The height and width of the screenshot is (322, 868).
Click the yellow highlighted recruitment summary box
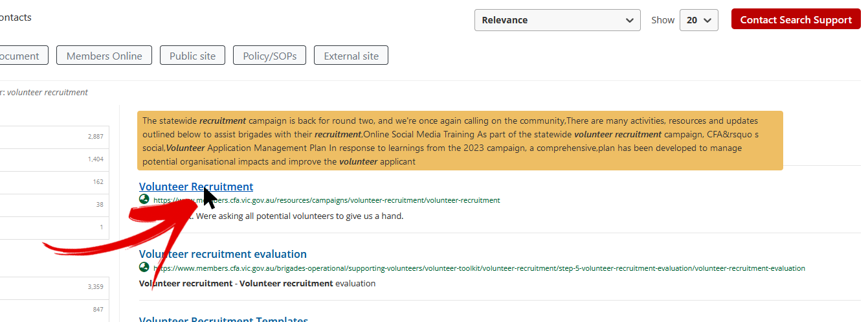(x=460, y=141)
